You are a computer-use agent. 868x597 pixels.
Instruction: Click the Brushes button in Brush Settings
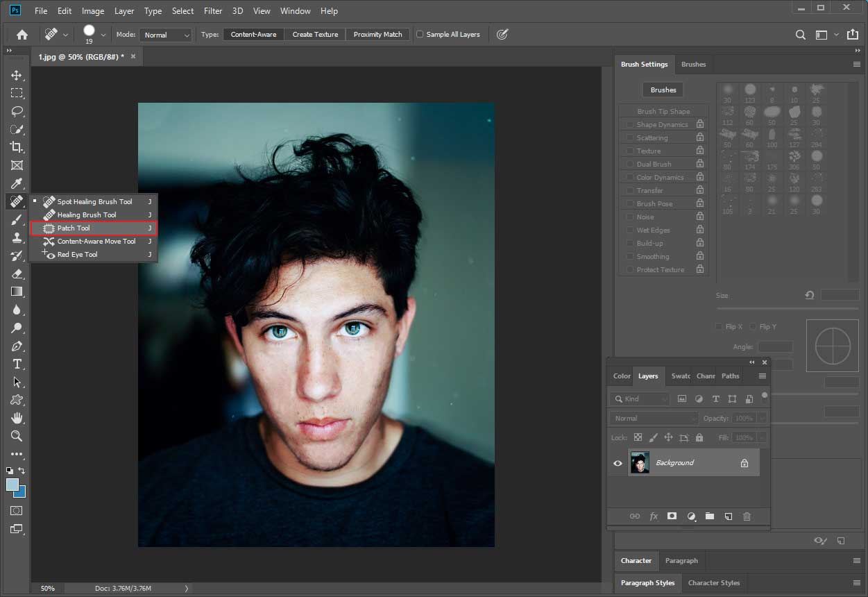pyautogui.click(x=663, y=90)
